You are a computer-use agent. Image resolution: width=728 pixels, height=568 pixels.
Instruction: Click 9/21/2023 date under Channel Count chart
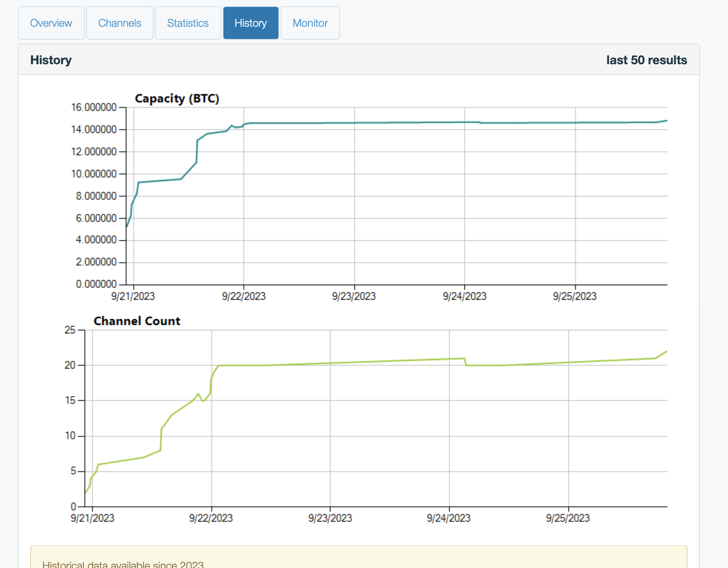click(x=92, y=518)
